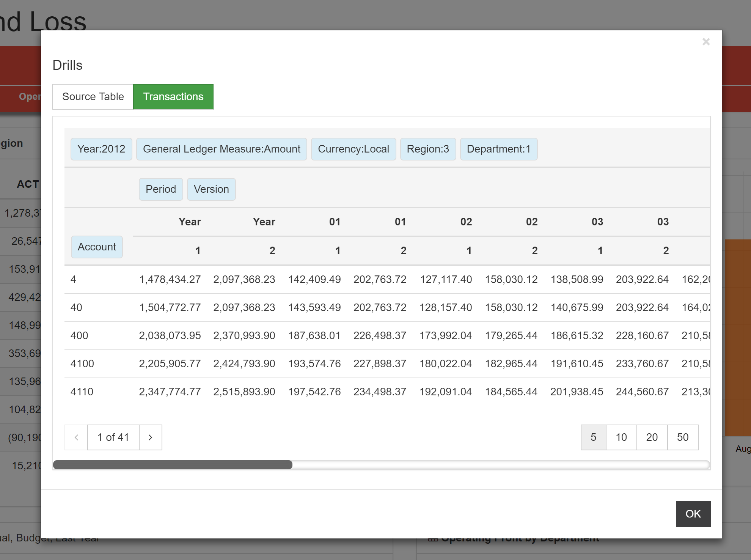Select the Account row header pill

pos(97,247)
